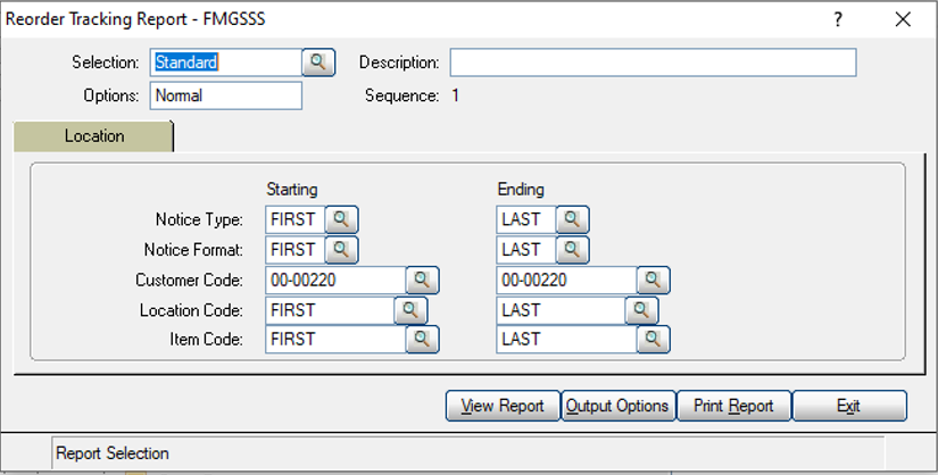Click the Item Code label

pos(206,339)
